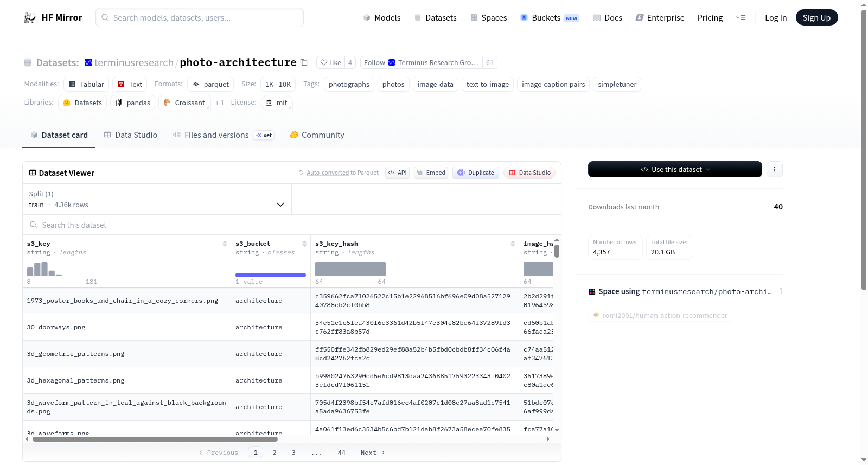This screenshot has width=868, height=465.
Task: Click the heart like button
Action: 330,63
